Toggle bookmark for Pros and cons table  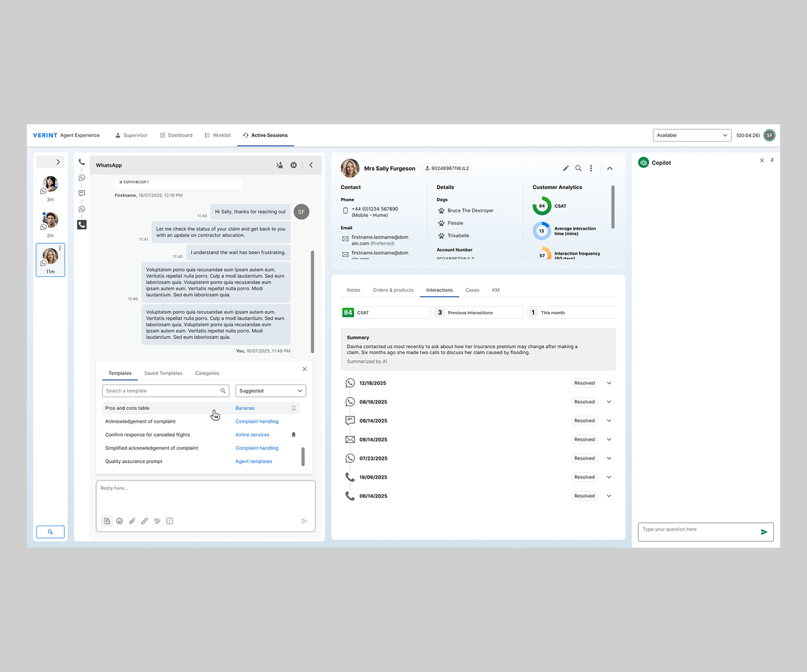[293, 408]
